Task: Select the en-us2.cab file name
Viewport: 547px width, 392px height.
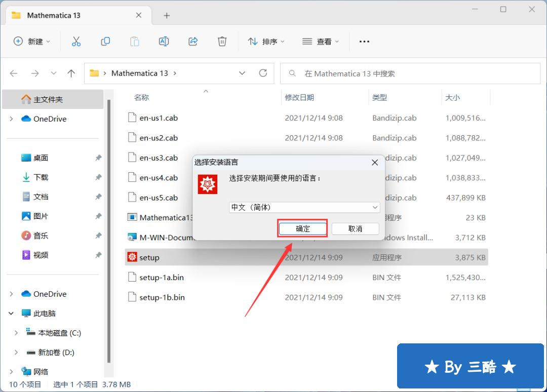Action: [159, 138]
